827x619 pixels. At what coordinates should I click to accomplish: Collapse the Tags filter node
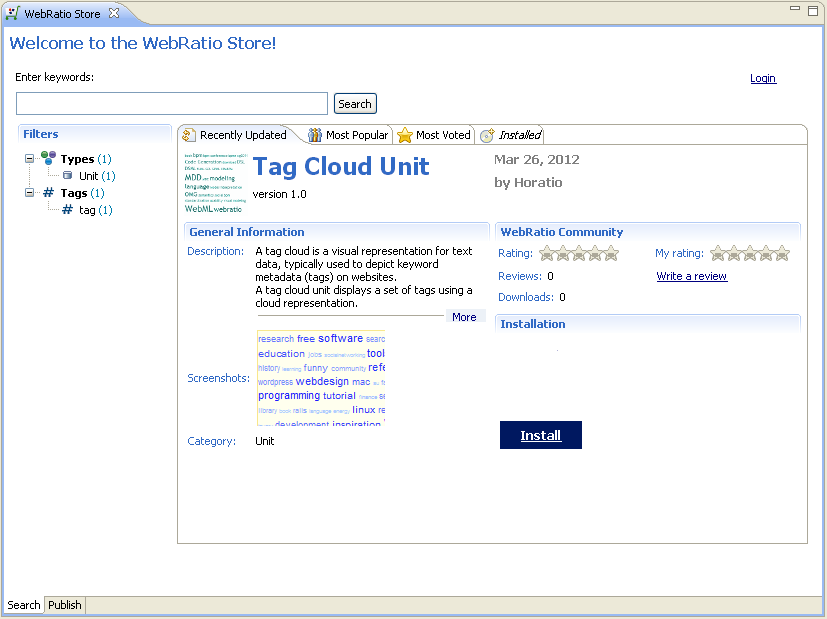click(30, 192)
